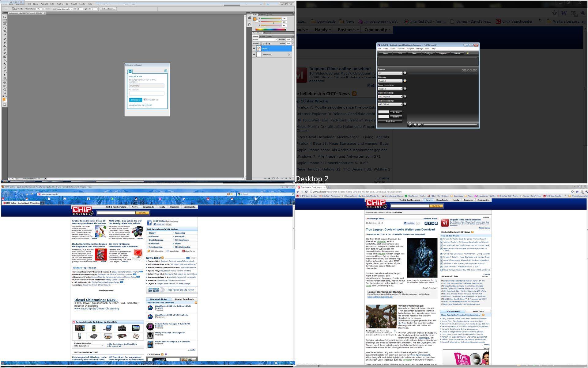The width and height of the screenshot is (588, 368).
Task: Click I Forgot My Password link
Action: [x=141, y=105]
